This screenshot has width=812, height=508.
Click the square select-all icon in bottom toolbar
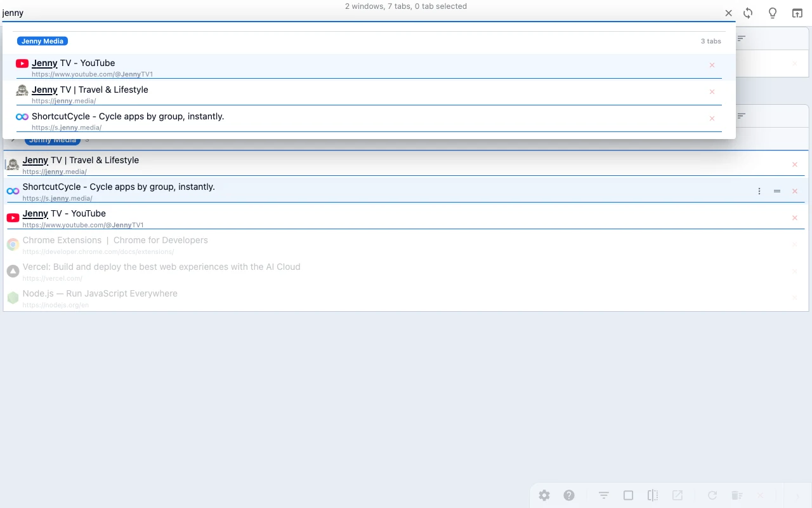tap(628, 495)
